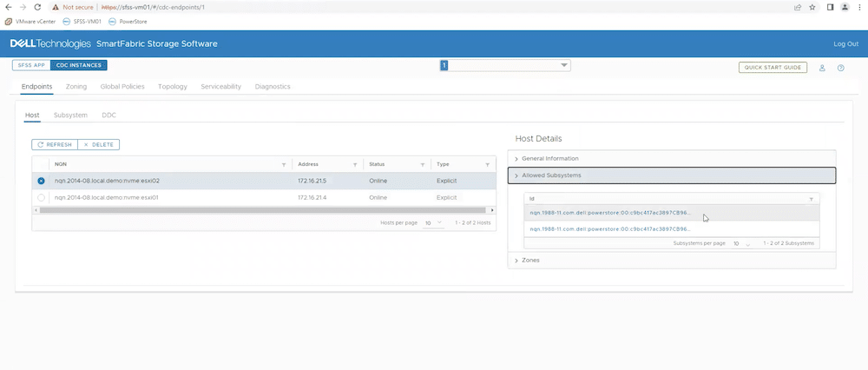Click the browser address bar URL

point(154,7)
